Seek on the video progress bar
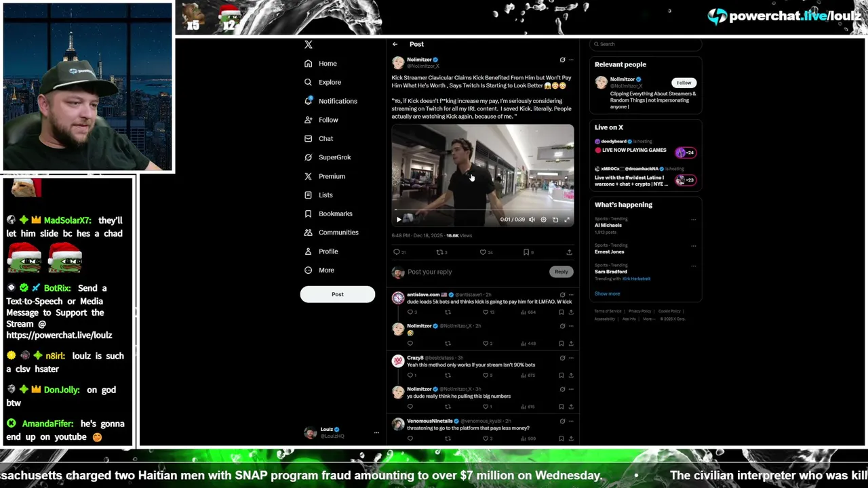This screenshot has height=488, width=868. click(x=483, y=211)
